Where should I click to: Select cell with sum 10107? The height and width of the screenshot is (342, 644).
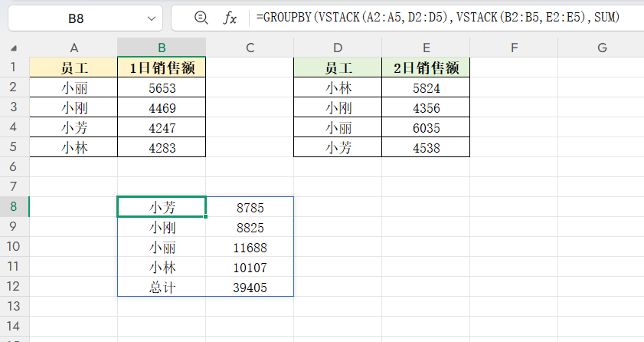click(x=250, y=267)
